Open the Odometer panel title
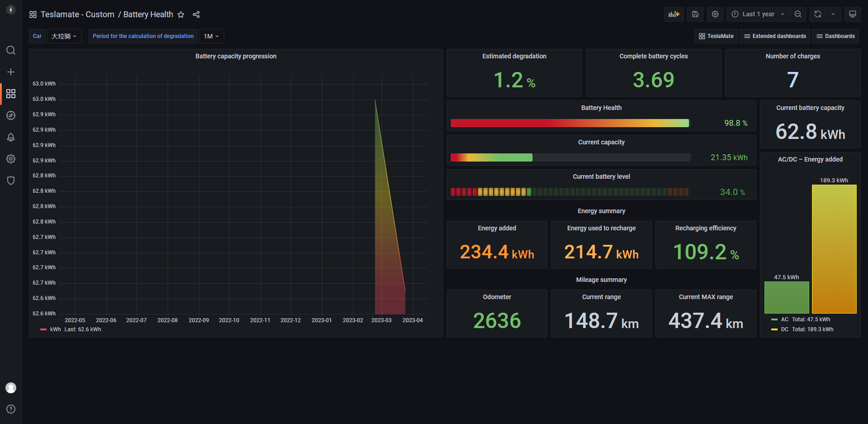This screenshot has height=424, width=868. (497, 297)
